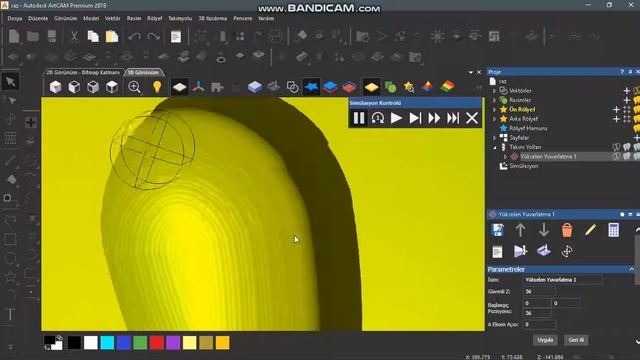Toggle the Vektörler visibility bulb
This screenshot has height=360, width=640.
pyautogui.click(x=637, y=90)
